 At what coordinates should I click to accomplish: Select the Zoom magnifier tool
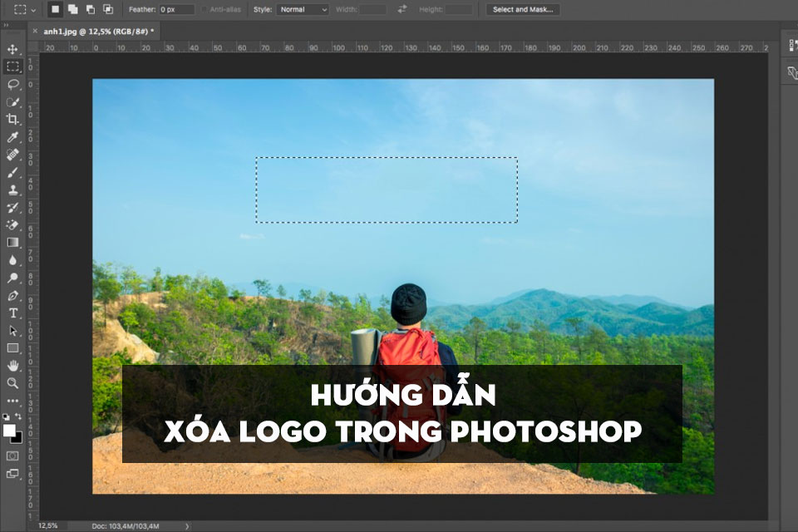point(12,382)
